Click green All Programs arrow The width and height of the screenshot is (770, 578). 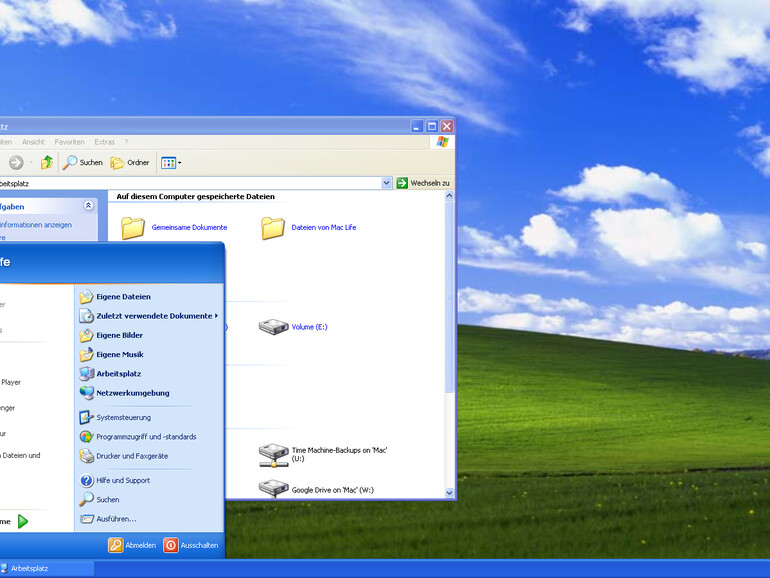pos(23,522)
